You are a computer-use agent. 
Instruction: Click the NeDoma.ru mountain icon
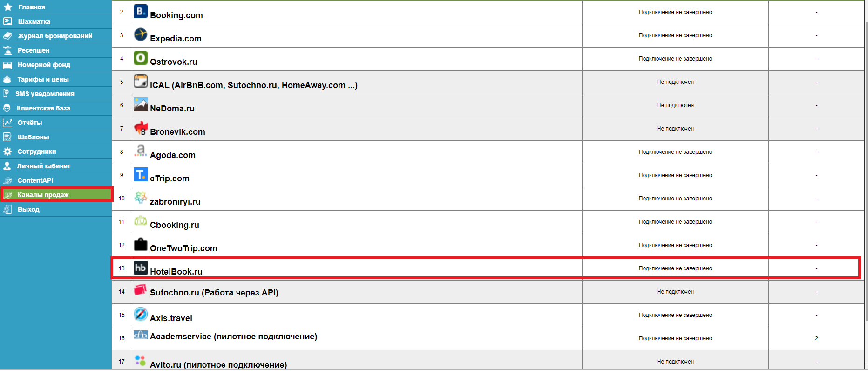[x=141, y=104]
